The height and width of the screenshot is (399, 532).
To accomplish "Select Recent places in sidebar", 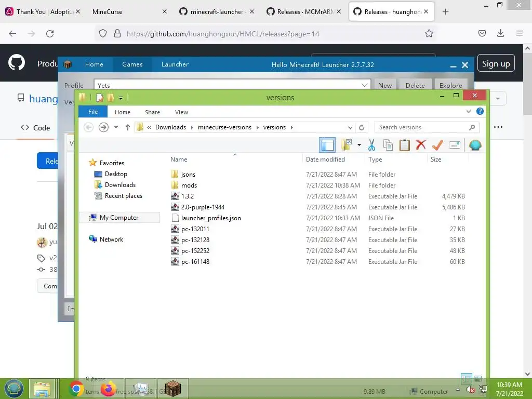I will click(124, 196).
